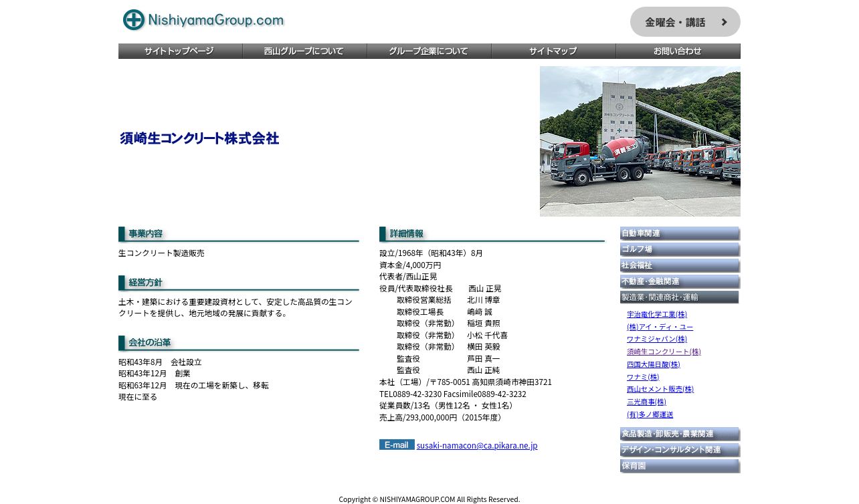The height and width of the screenshot is (504, 859).
Task: Click the E-mail icon badge
Action: [x=397, y=445]
